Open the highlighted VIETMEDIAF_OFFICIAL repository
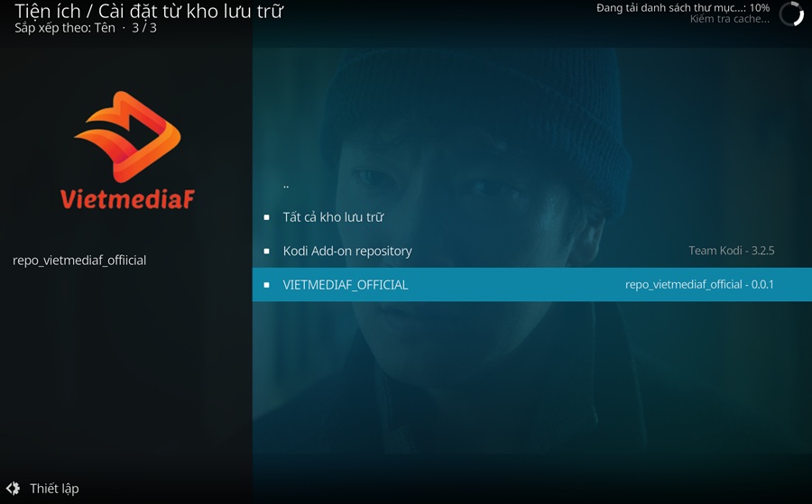812x504 pixels. (531, 285)
